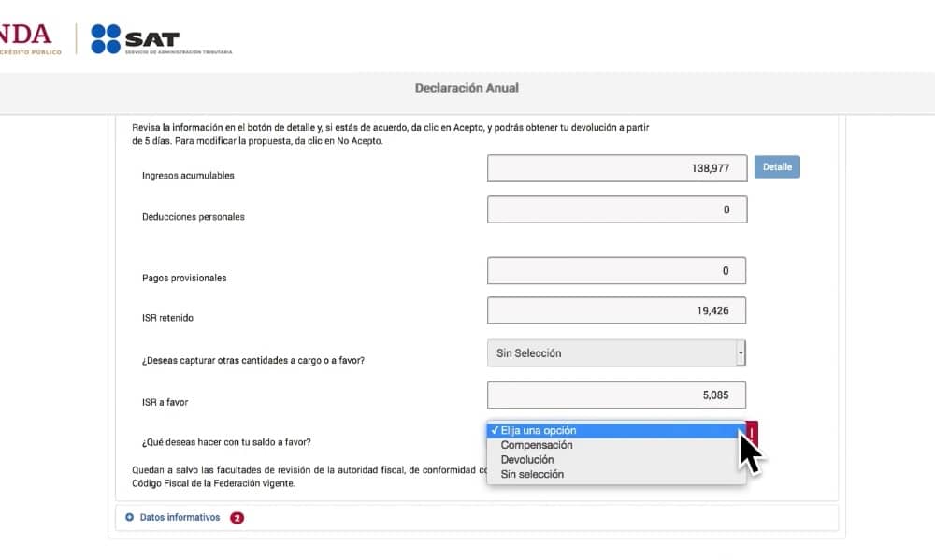935x560 pixels.
Task: Click the red badge showing 2
Action: pyautogui.click(x=237, y=518)
